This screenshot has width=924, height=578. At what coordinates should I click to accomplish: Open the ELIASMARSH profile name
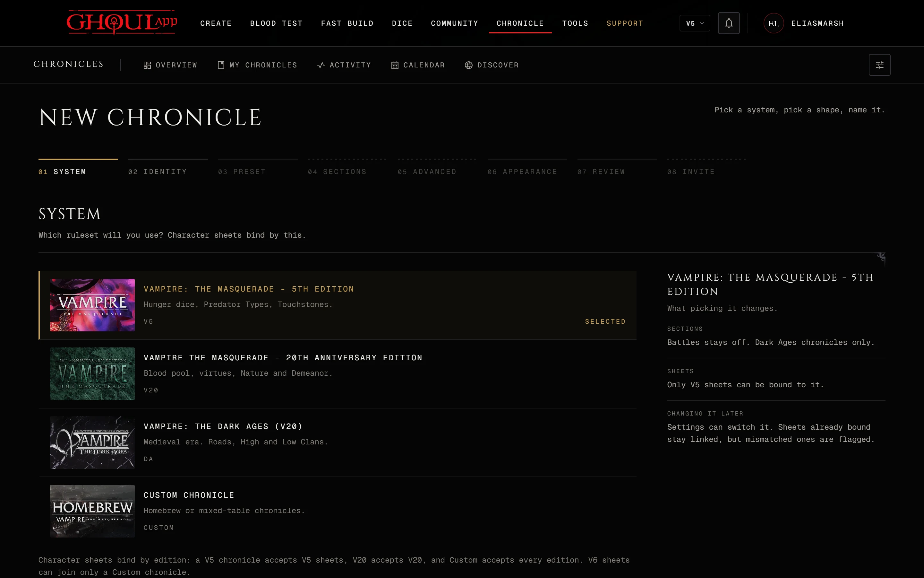click(817, 23)
